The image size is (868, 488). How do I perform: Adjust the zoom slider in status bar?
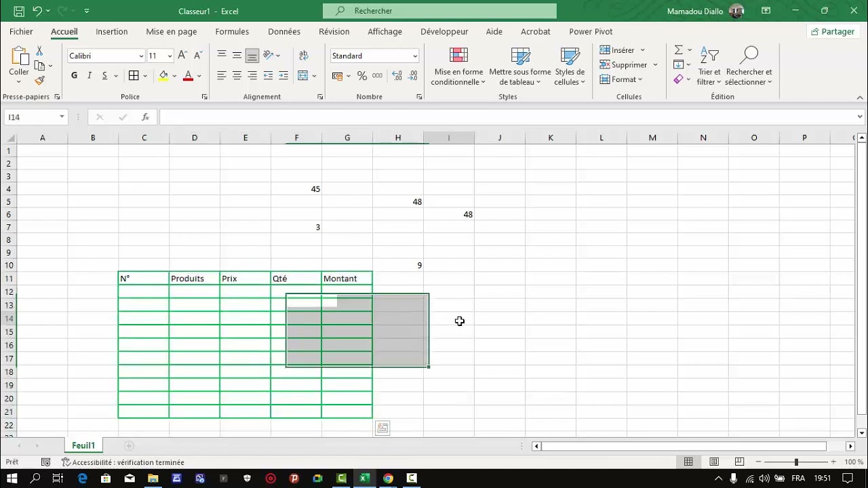point(796,462)
